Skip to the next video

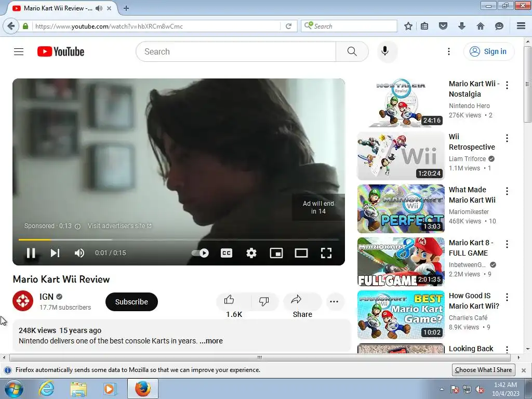(55, 253)
